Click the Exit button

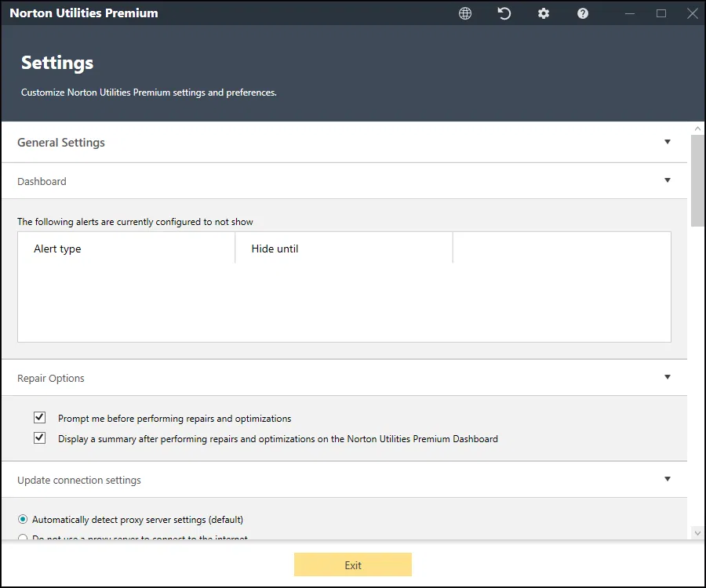(x=353, y=565)
